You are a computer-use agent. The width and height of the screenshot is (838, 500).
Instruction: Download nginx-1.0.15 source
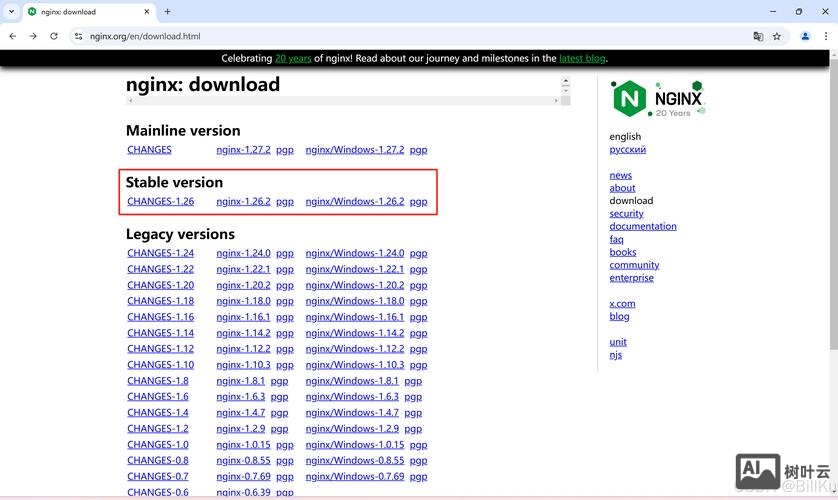point(243,445)
